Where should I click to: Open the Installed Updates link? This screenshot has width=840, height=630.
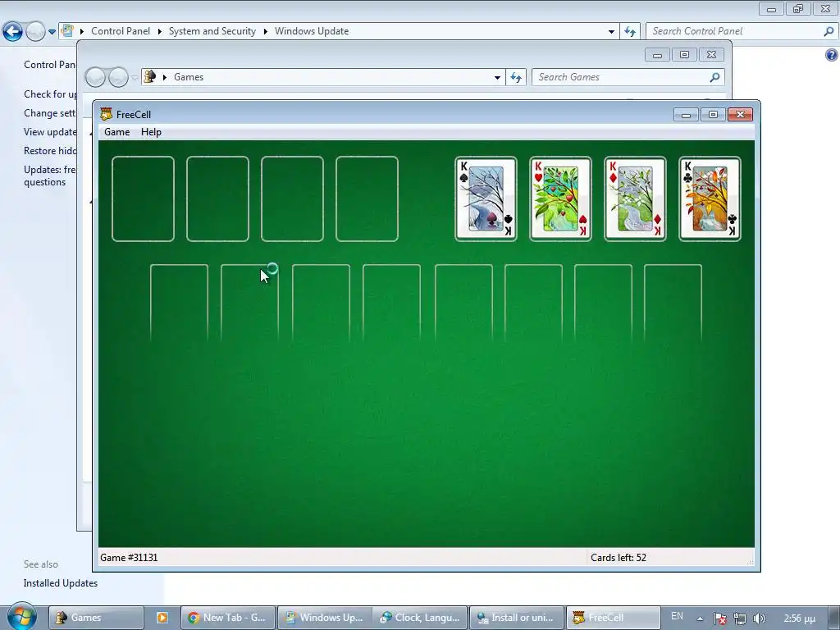point(61,583)
